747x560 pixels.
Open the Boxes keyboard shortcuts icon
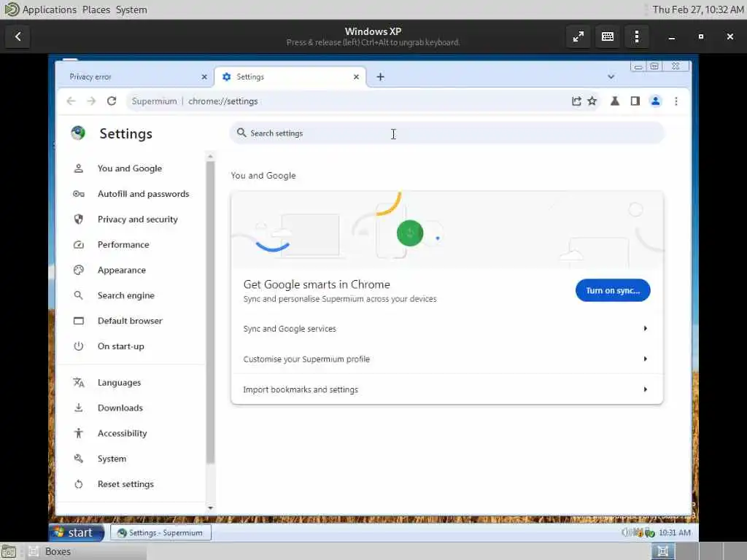pyautogui.click(x=608, y=36)
